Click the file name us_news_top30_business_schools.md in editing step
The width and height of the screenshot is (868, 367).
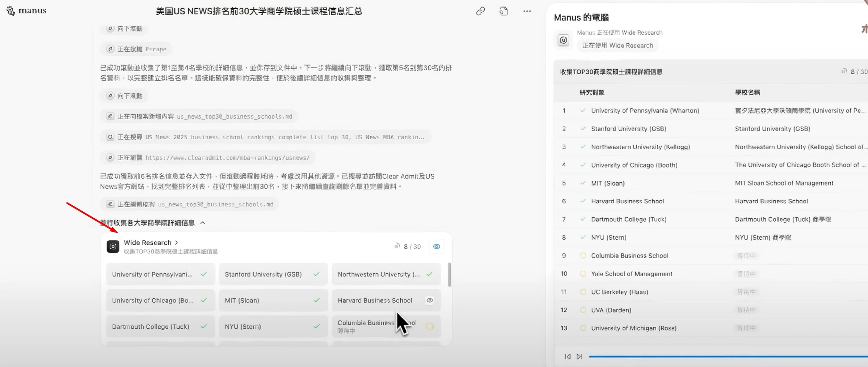(216, 204)
